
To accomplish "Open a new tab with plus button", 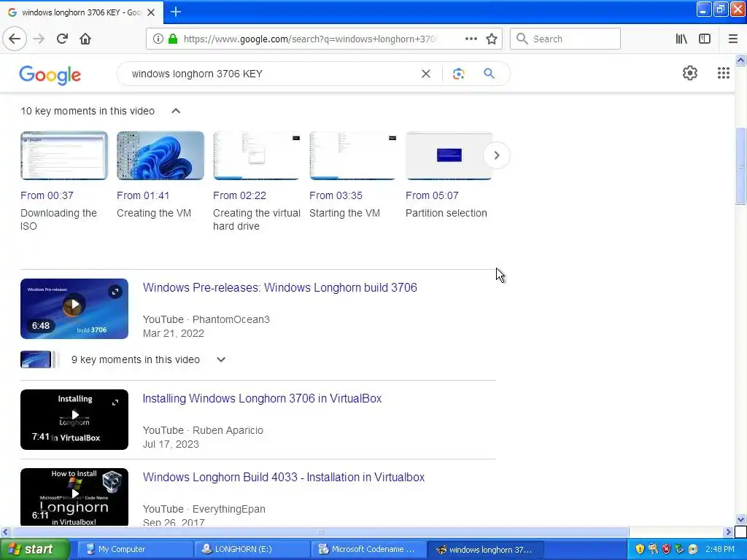I will [175, 12].
